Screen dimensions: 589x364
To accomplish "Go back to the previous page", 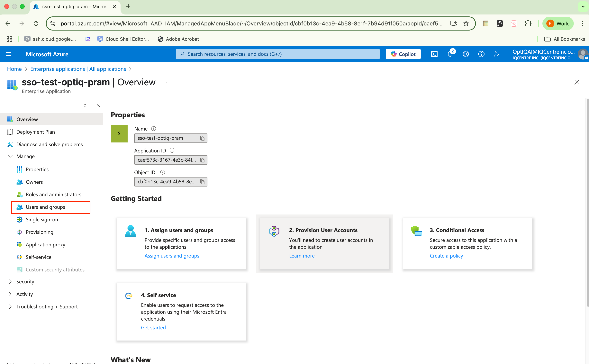I will click(x=8, y=24).
